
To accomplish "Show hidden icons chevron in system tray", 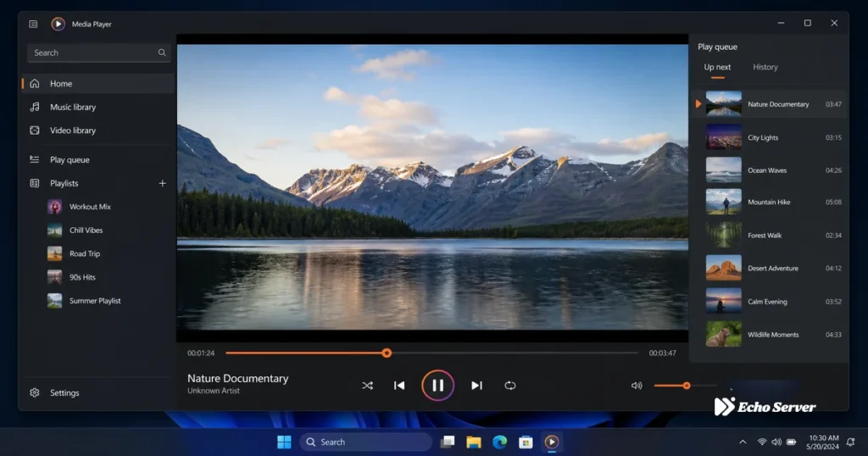I will click(743, 442).
